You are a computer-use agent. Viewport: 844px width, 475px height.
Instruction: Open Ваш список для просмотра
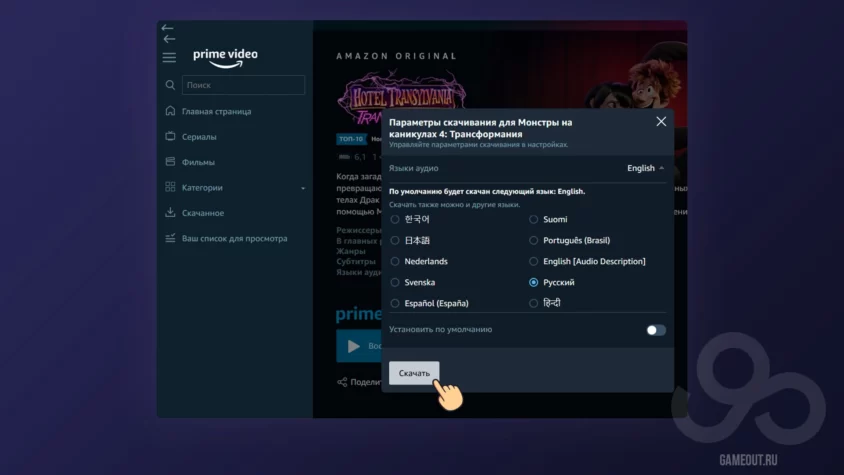(x=235, y=238)
